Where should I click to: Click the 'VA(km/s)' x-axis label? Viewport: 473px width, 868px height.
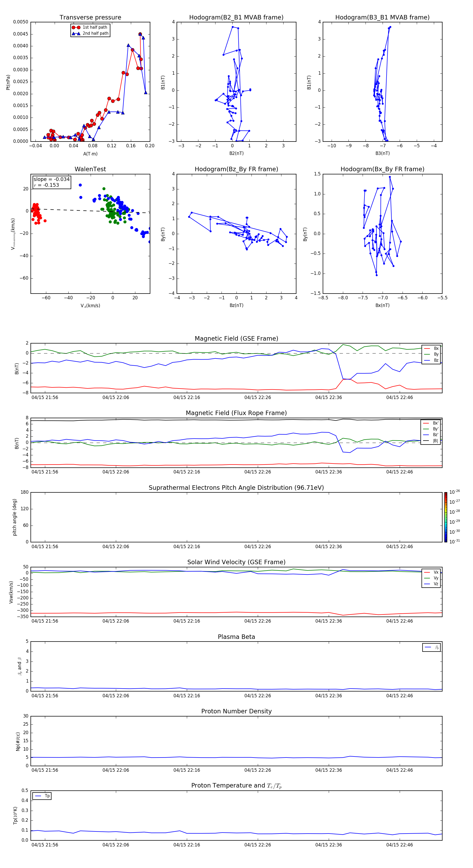pos(90,306)
